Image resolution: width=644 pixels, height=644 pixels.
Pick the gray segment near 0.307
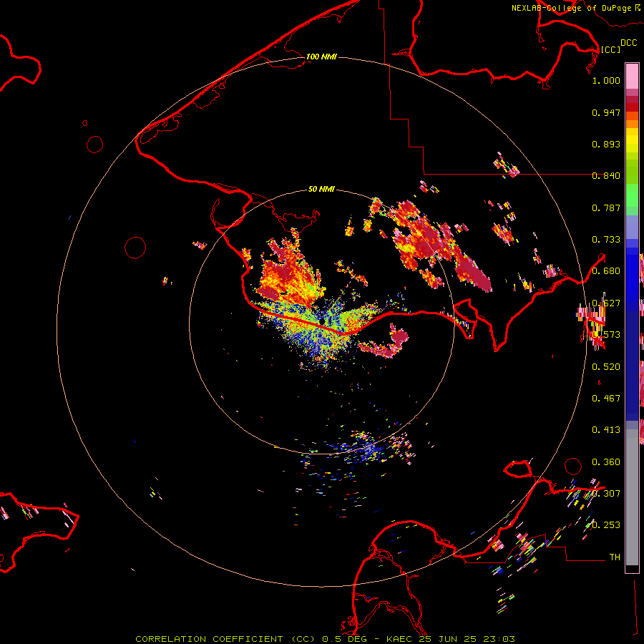[x=632, y=497]
